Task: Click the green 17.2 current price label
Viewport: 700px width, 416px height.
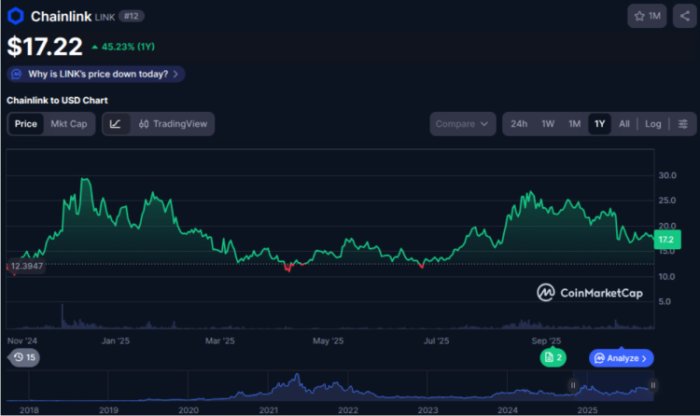Action: (667, 240)
